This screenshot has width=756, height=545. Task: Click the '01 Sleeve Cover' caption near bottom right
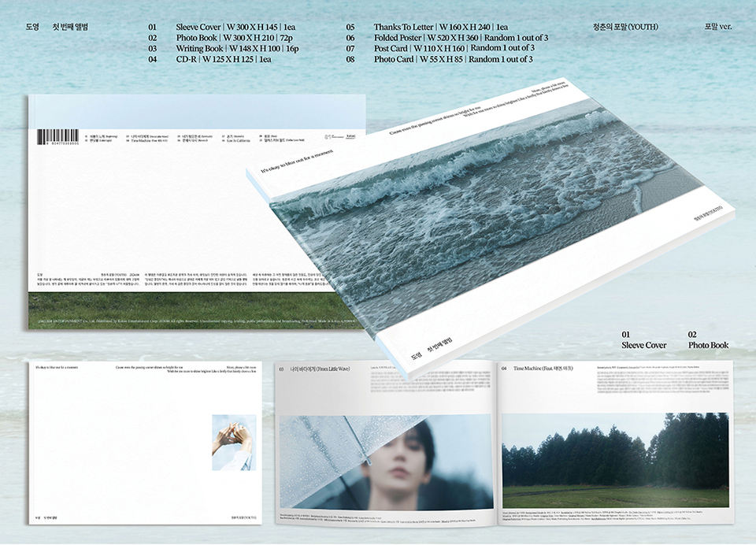pyautogui.click(x=643, y=340)
